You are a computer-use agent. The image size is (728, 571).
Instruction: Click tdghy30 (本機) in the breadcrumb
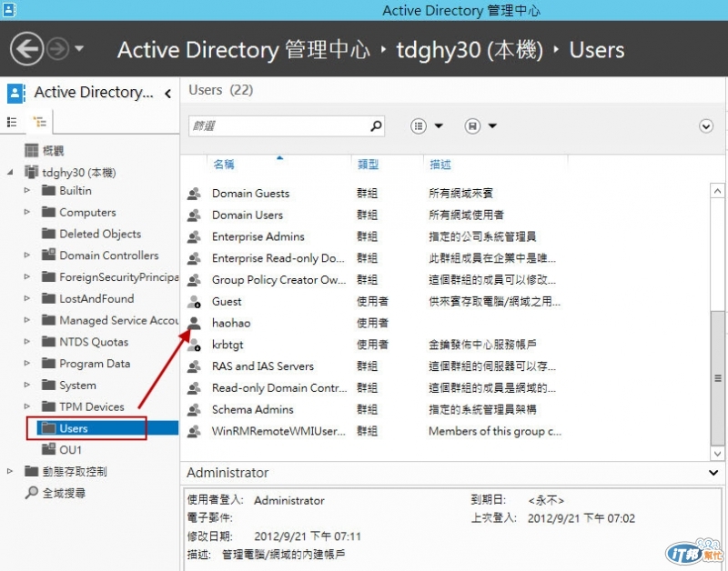click(470, 50)
